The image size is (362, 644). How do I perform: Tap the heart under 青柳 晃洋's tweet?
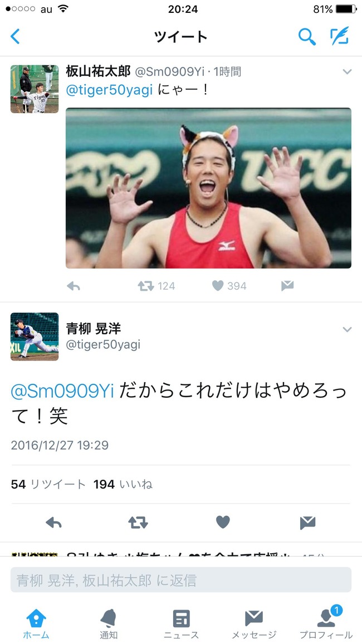click(223, 522)
